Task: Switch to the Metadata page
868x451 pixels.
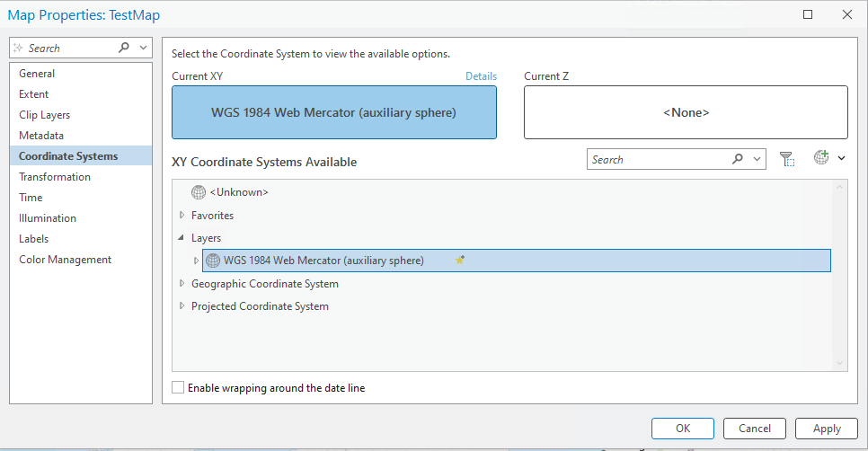Action: [41, 136]
